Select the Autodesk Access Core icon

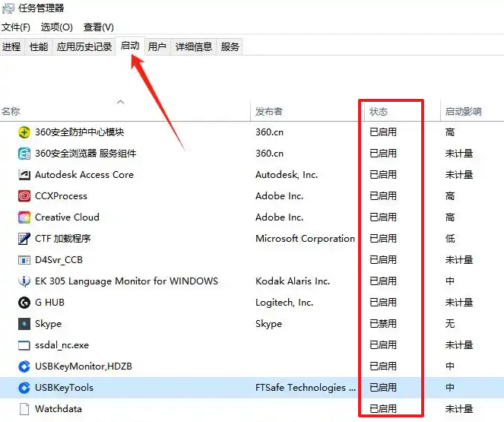point(24,175)
